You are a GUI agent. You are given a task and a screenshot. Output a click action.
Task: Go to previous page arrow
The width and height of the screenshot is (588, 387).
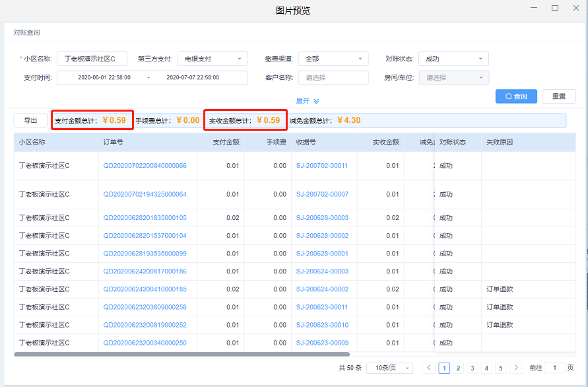(x=428, y=368)
